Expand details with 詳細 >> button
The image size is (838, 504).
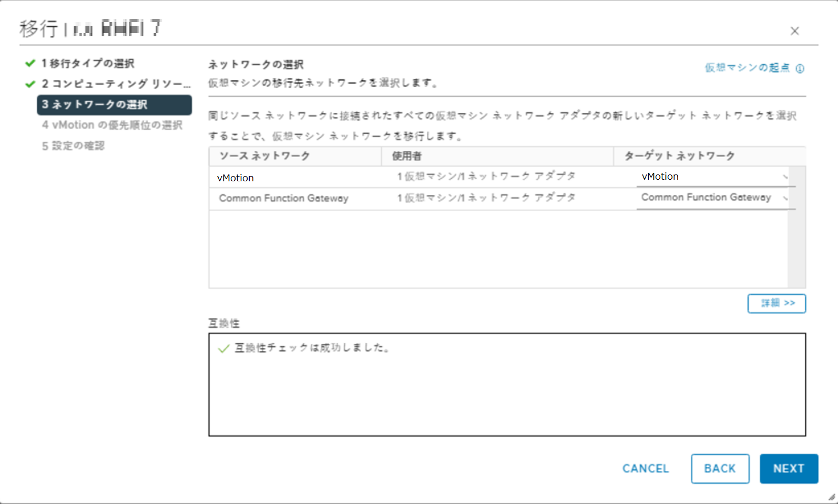pos(776,303)
